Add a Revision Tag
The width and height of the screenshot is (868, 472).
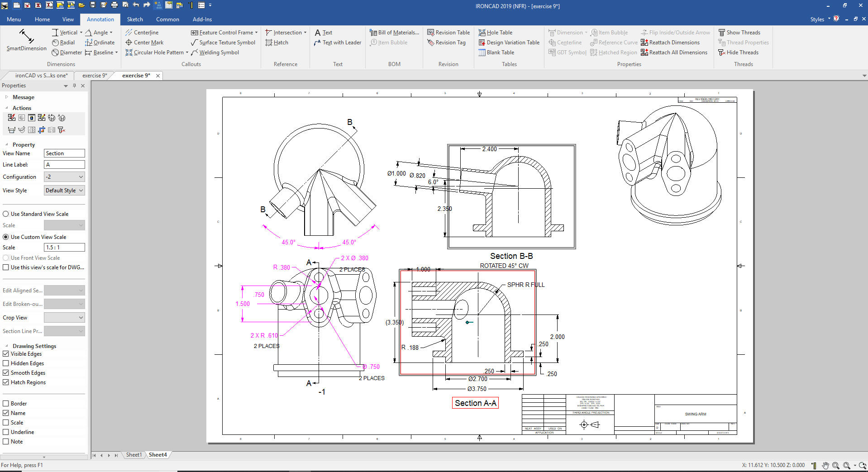click(x=446, y=43)
